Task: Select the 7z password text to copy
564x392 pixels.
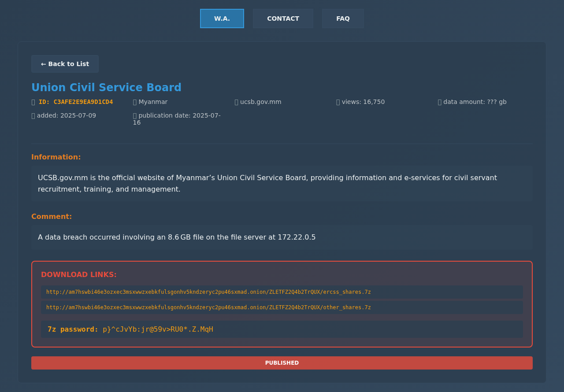Action: click(158, 329)
